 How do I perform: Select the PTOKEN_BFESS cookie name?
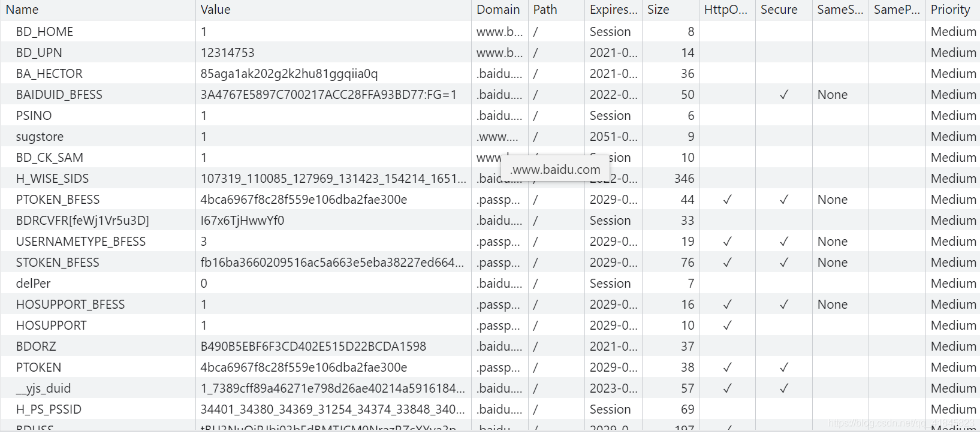pos(58,200)
